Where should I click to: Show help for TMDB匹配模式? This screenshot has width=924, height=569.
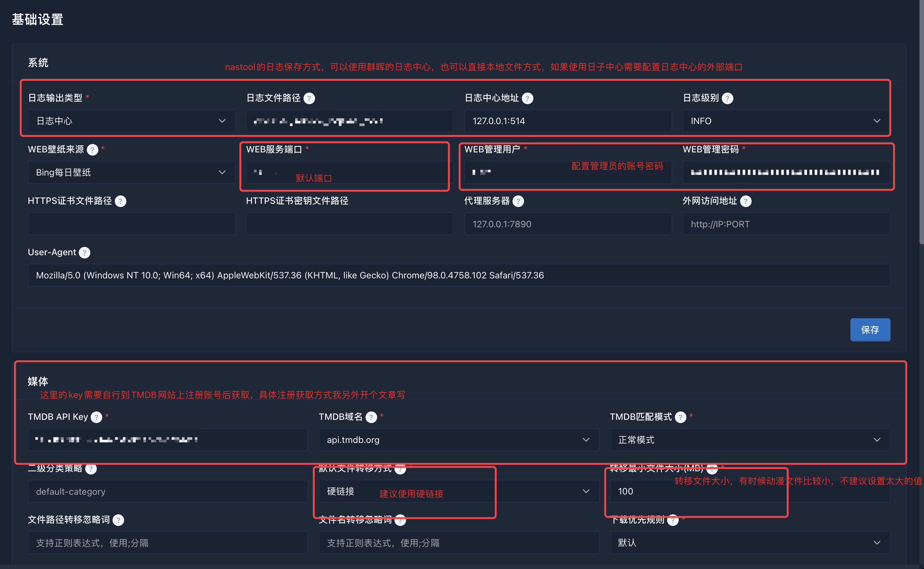point(680,417)
